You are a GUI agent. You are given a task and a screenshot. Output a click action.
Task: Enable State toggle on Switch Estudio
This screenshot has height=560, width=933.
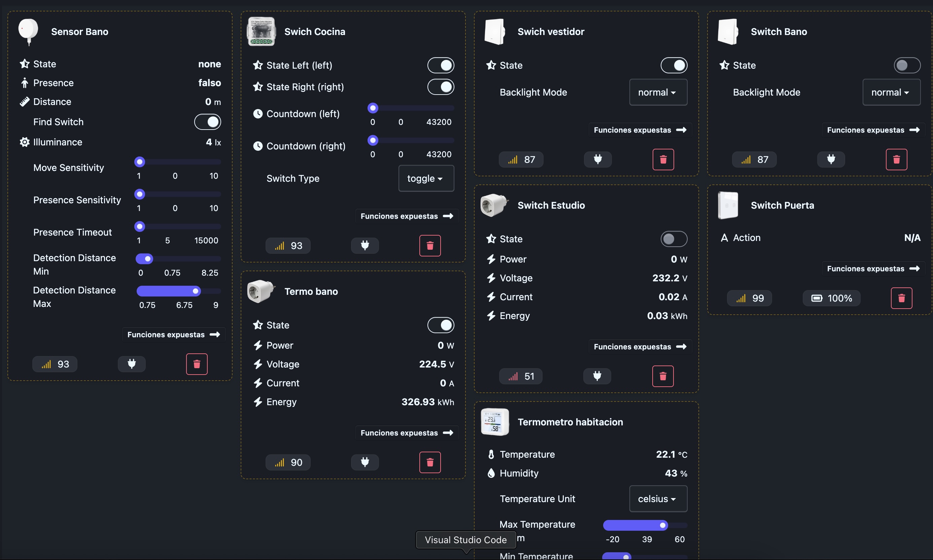coord(674,239)
